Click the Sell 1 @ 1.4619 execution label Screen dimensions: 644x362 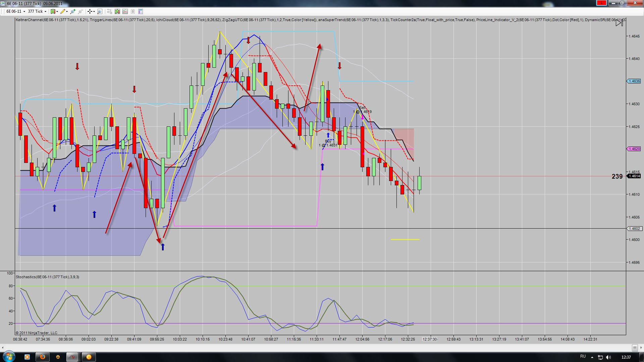362,110
